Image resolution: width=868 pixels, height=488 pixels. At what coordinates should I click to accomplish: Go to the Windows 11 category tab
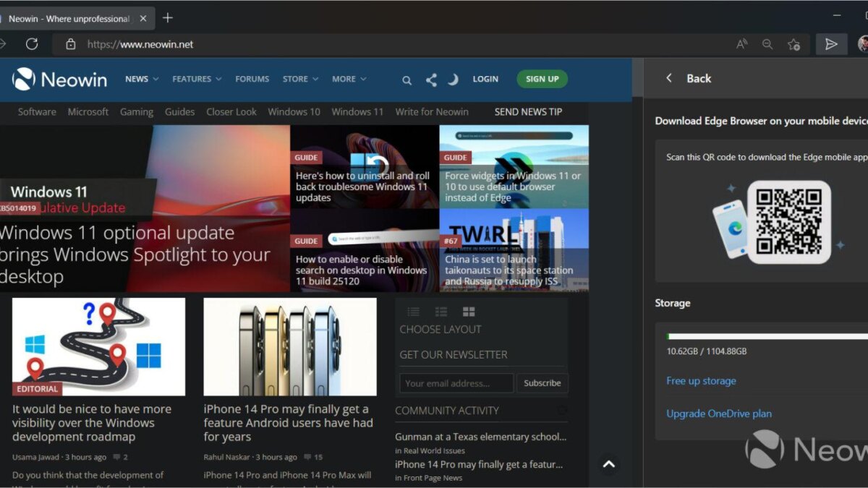pyautogui.click(x=357, y=112)
